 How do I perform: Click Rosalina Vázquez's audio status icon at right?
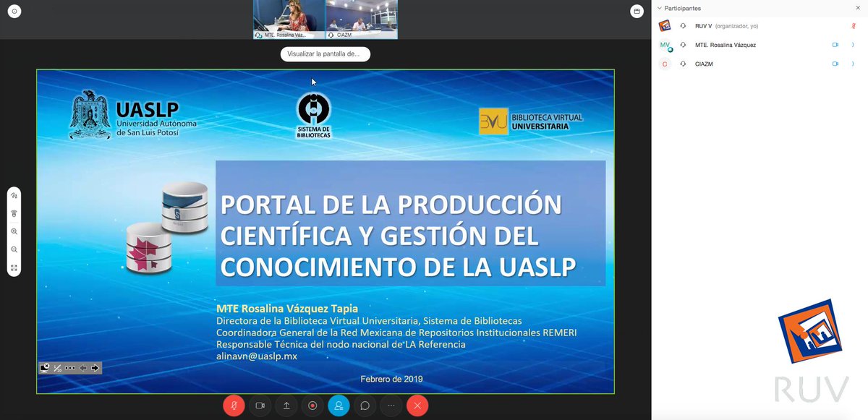pos(853,45)
